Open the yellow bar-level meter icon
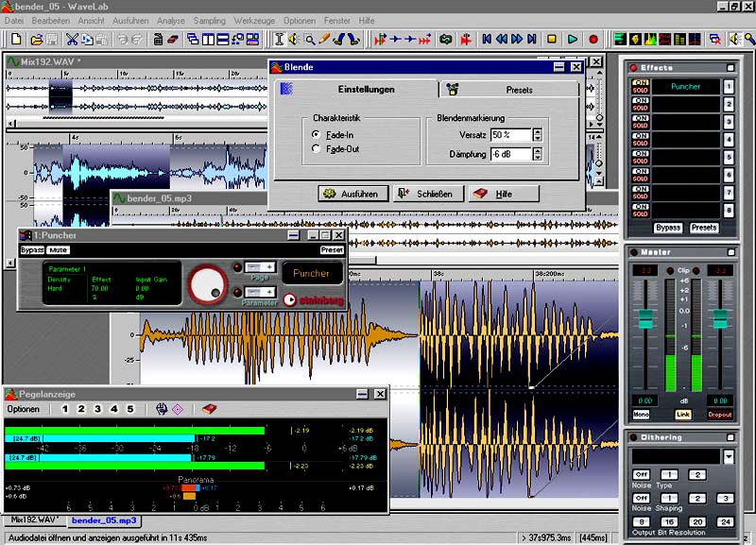 [x=679, y=40]
